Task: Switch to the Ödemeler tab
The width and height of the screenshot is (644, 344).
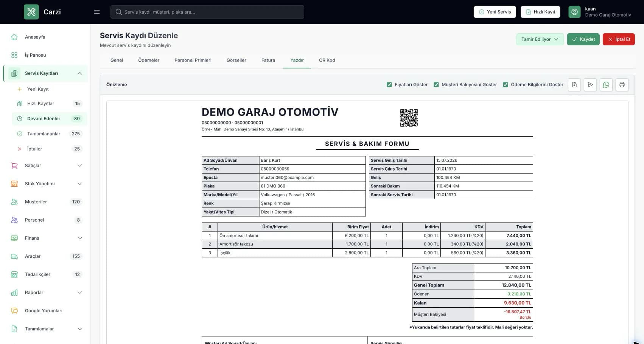Action: pyautogui.click(x=149, y=60)
